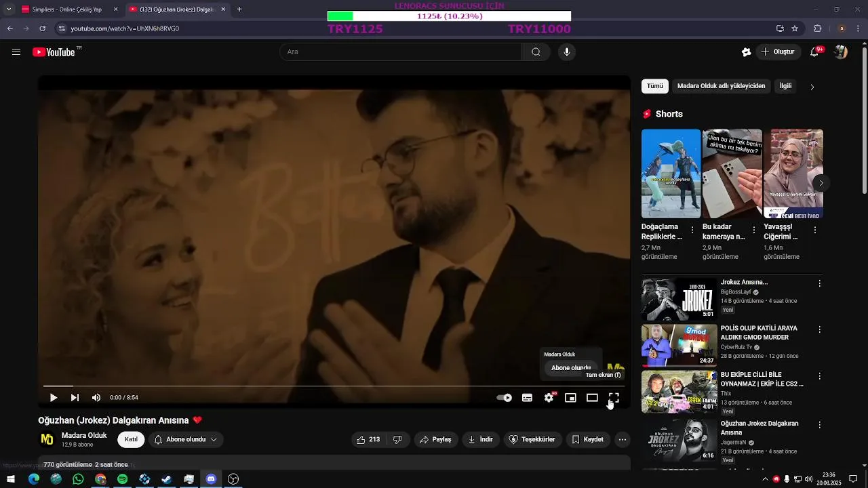Select the Tümü filter chip
The width and height of the screenshot is (868, 488).
[655, 86]
